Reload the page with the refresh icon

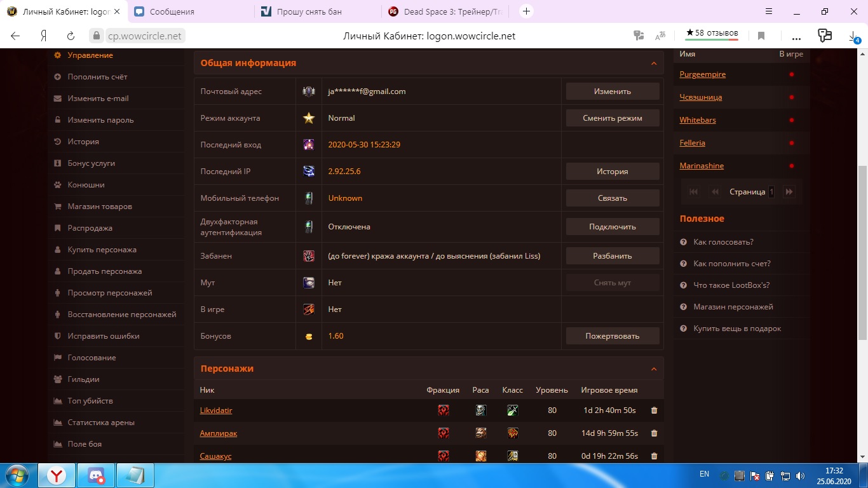71,36
